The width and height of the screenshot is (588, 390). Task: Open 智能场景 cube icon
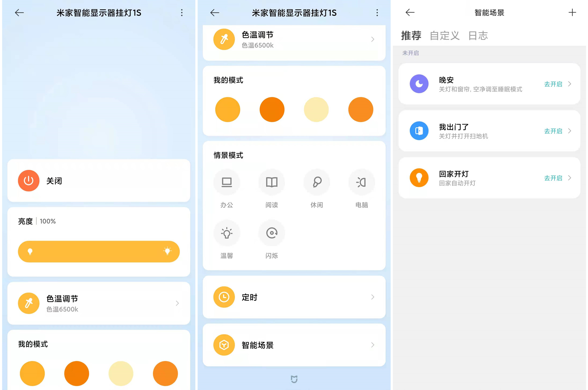pyautogui.click(x=224, y=345)
